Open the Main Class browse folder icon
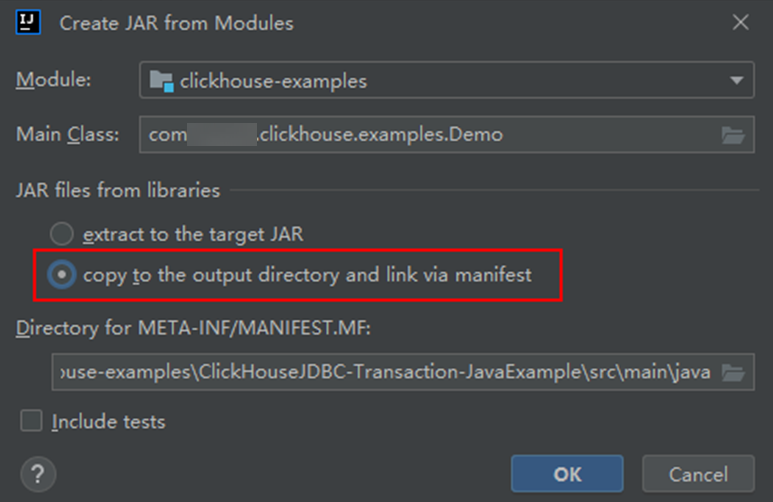Viewport: 773px width, 502px height. (x=733, y=135)
